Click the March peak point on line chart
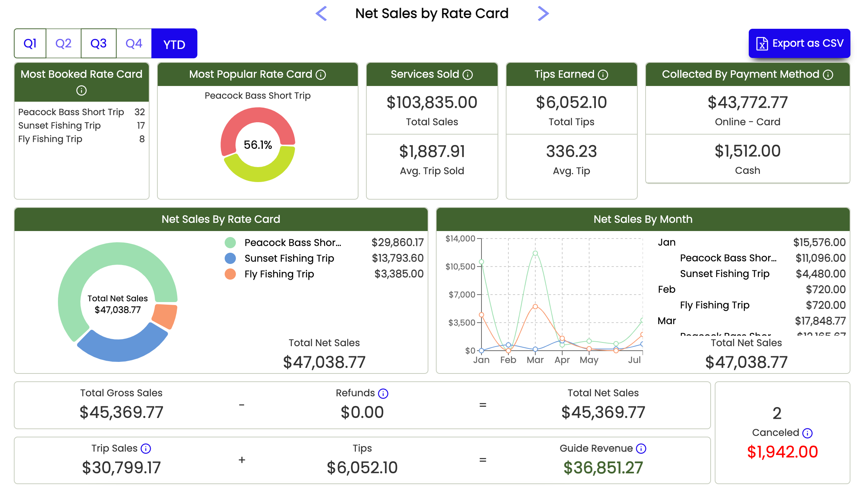The image size is (868, 486). tap(535, 253)
